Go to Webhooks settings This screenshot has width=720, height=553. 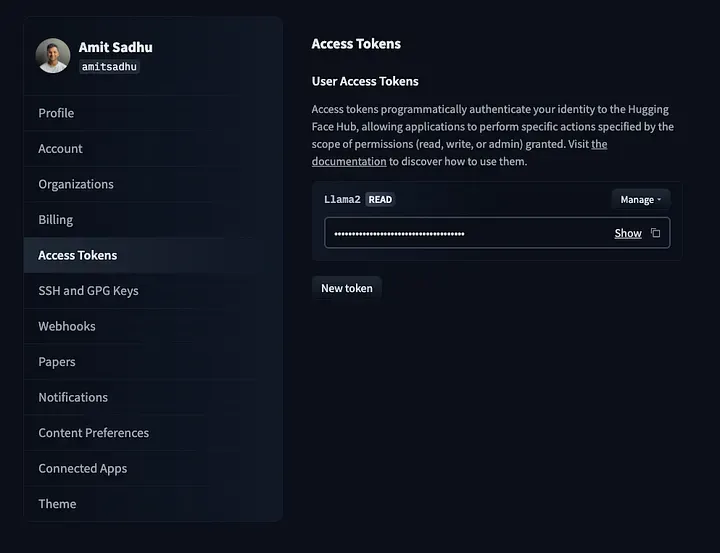coord(67,326)
